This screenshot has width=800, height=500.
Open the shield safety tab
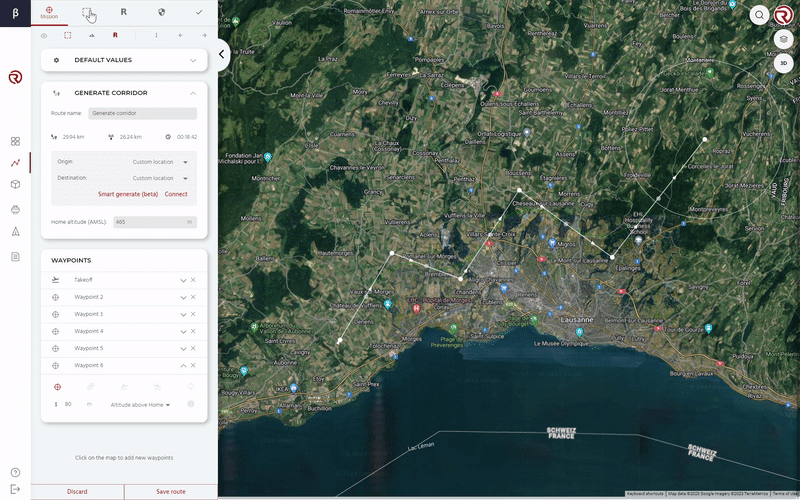click(161, 12)
